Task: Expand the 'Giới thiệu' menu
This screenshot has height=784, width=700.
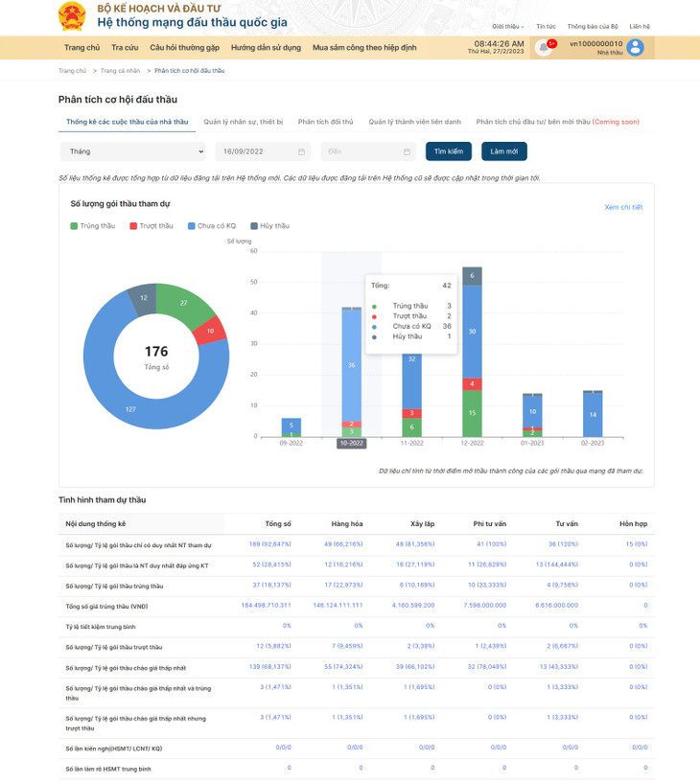Action: point(507,27)
